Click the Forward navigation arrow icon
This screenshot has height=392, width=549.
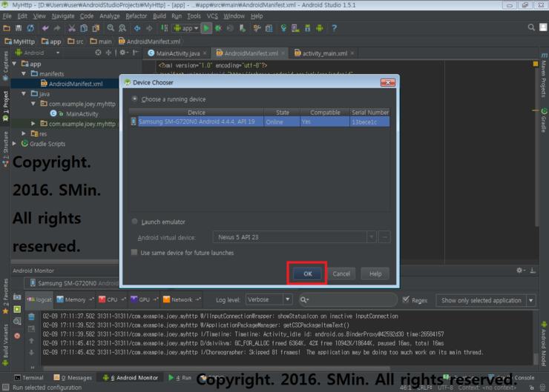coord(149,28)
